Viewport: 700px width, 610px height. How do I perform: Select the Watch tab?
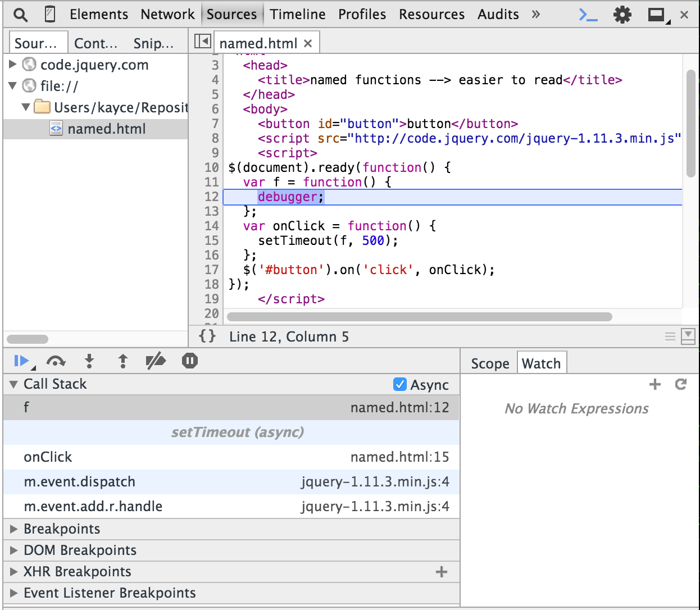point(542,363)
